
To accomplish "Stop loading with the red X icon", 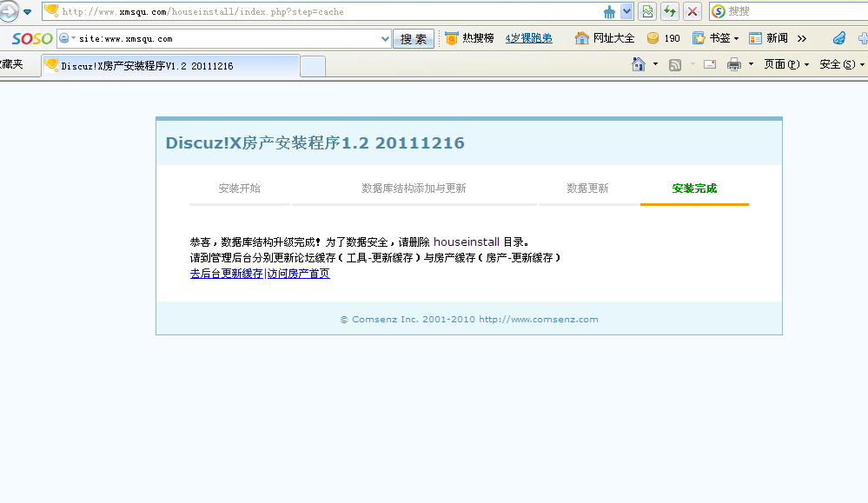I will coord(692,11).
